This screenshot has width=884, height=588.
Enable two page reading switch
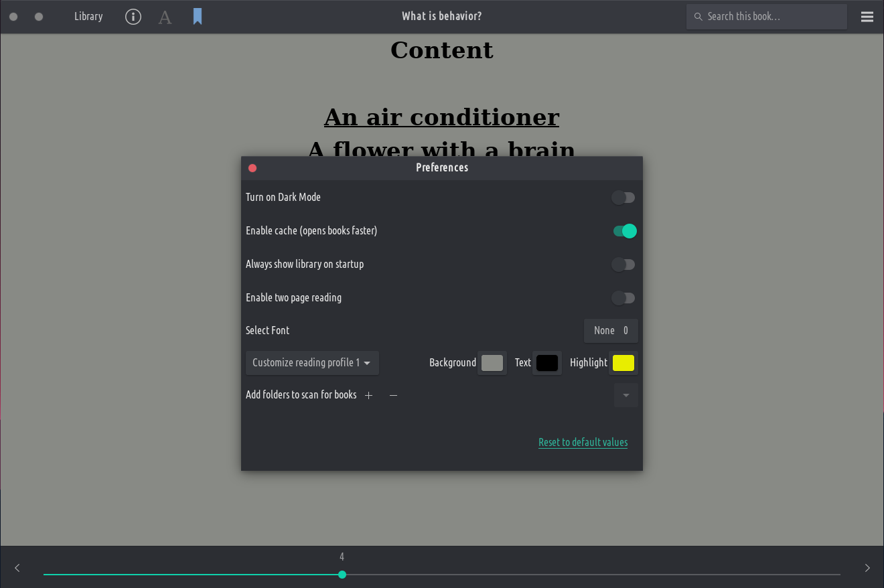pyautogui.click(x=623, y=298)
